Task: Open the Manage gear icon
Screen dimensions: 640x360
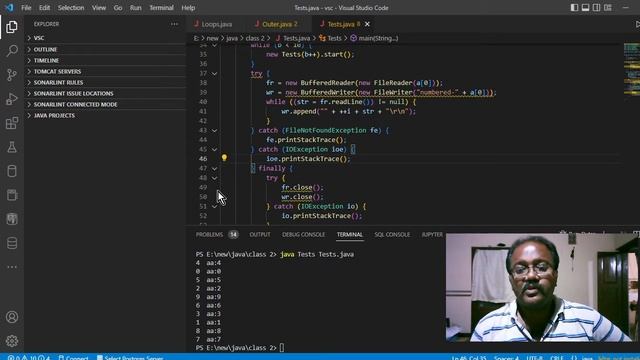Action: [12, 340]
